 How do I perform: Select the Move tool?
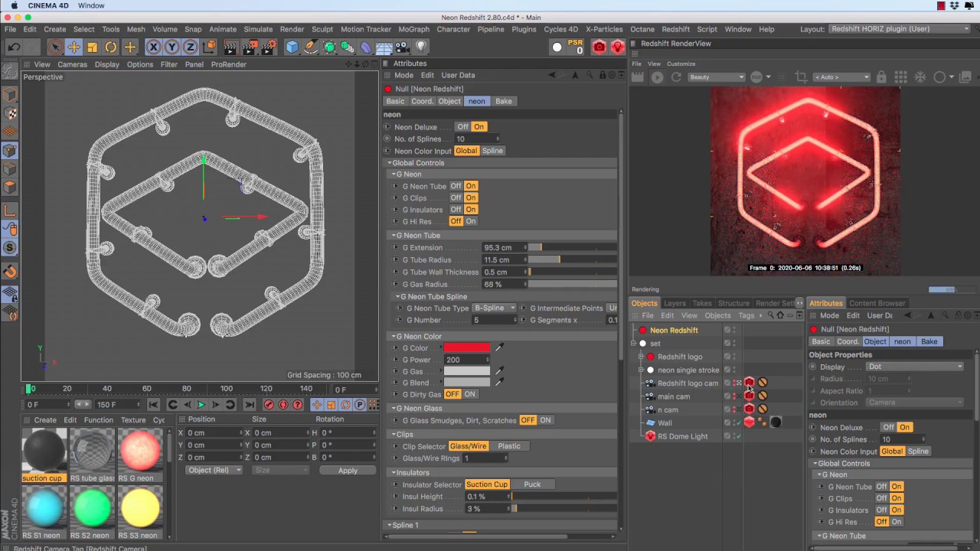pyautogui.click(x=73, y=47)
